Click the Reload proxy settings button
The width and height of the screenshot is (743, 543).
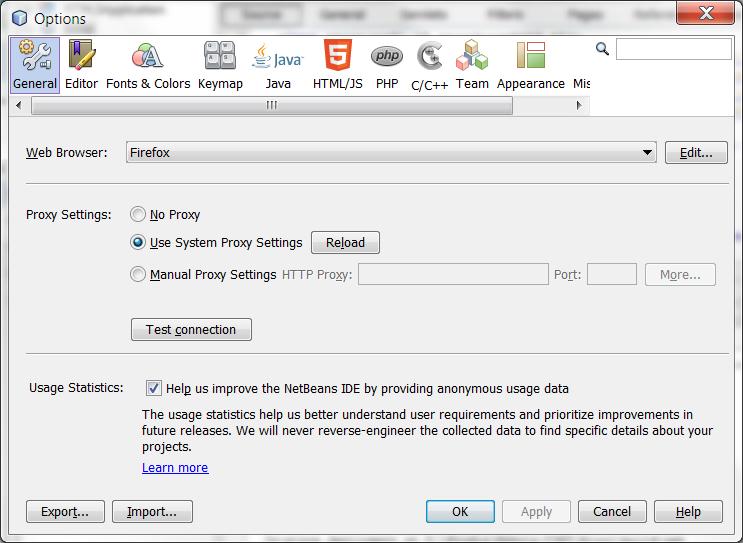tap(345, 243)
